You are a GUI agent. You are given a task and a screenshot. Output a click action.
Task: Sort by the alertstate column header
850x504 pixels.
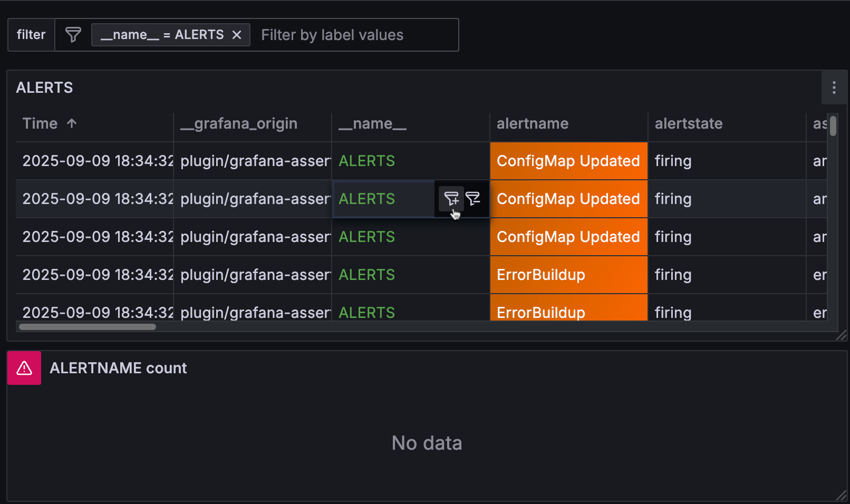click(x=689, y=124)
